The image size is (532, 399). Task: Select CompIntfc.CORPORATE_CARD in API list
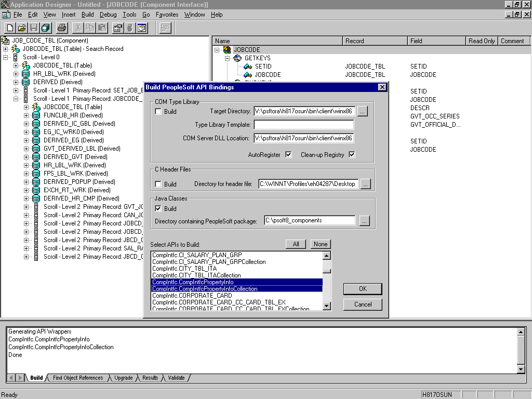click(237, 296)
